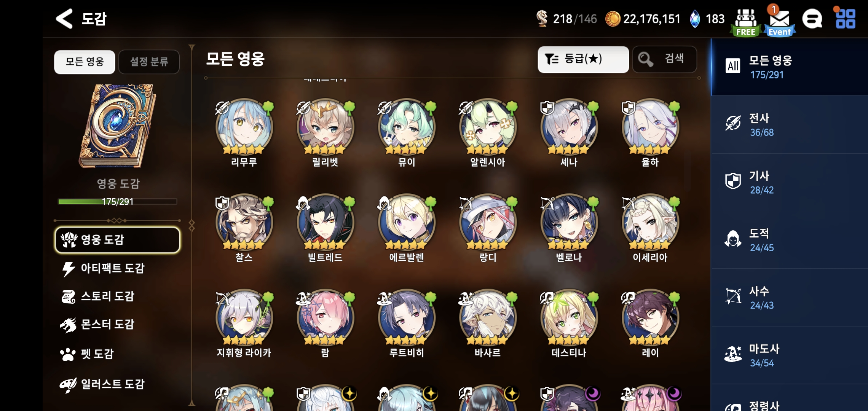This screenshot has width=868, height=411.
Task: Open the FREE shop gift icon
Action: coord(745,22)
